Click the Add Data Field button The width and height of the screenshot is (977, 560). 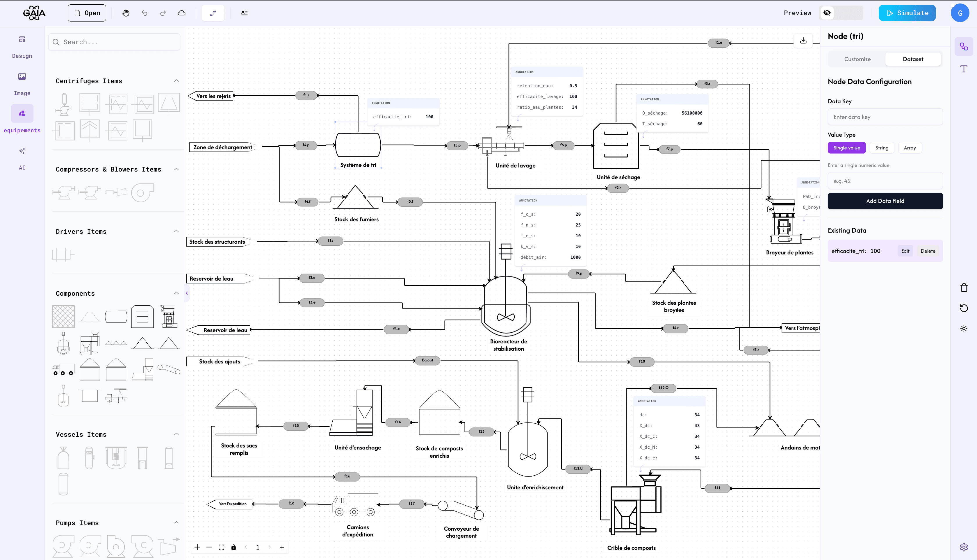[x=885, y=201]
